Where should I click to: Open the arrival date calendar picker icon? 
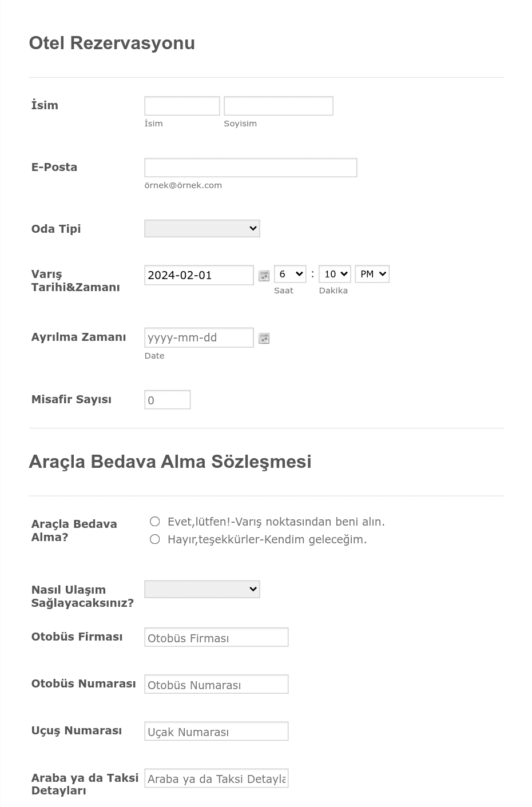[x=264, y=276]
